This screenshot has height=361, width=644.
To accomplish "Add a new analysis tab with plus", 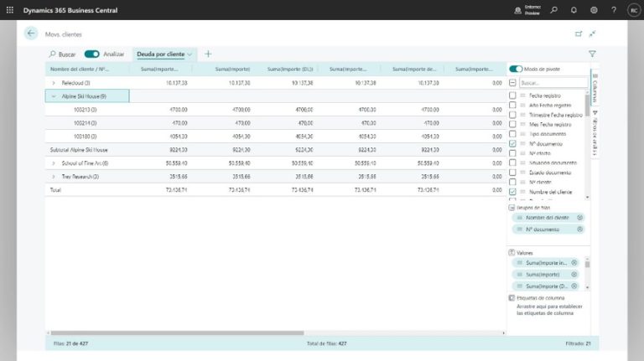I will [208, 54].
